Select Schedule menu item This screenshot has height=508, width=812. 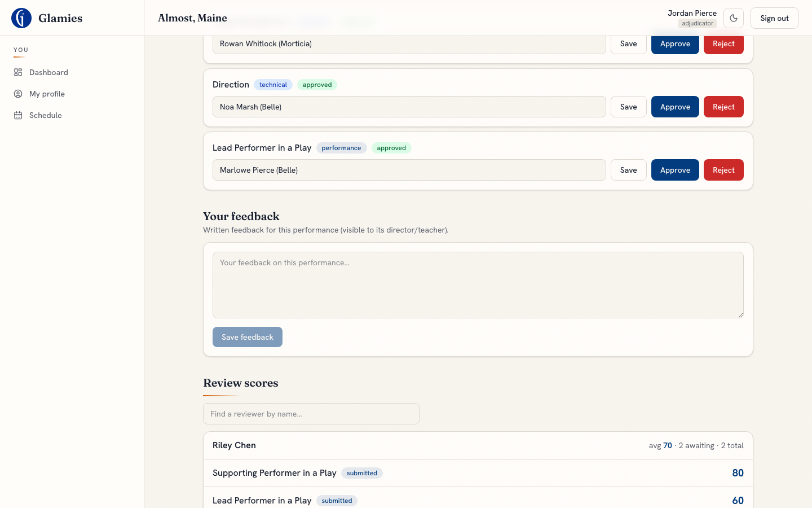click(72, 115)
